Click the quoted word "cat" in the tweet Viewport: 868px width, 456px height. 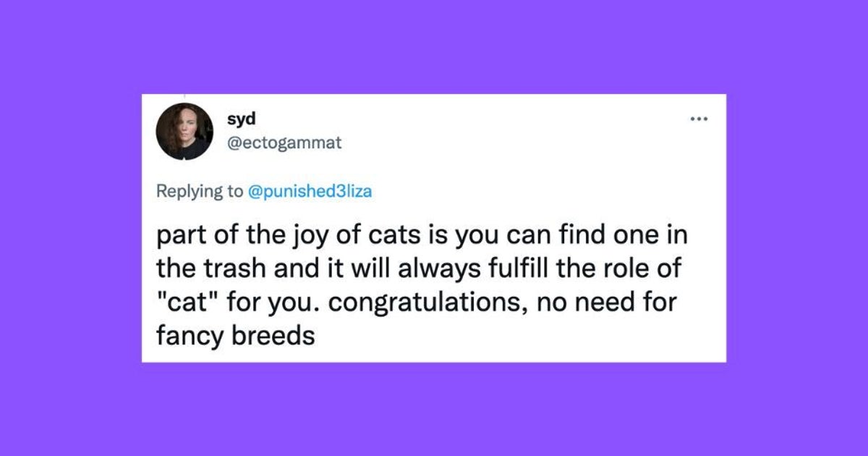pos(184,300)
